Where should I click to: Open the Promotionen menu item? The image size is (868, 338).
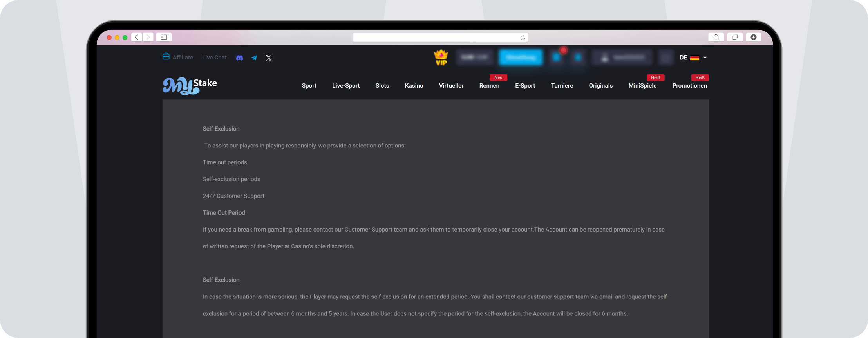(689, 86)
